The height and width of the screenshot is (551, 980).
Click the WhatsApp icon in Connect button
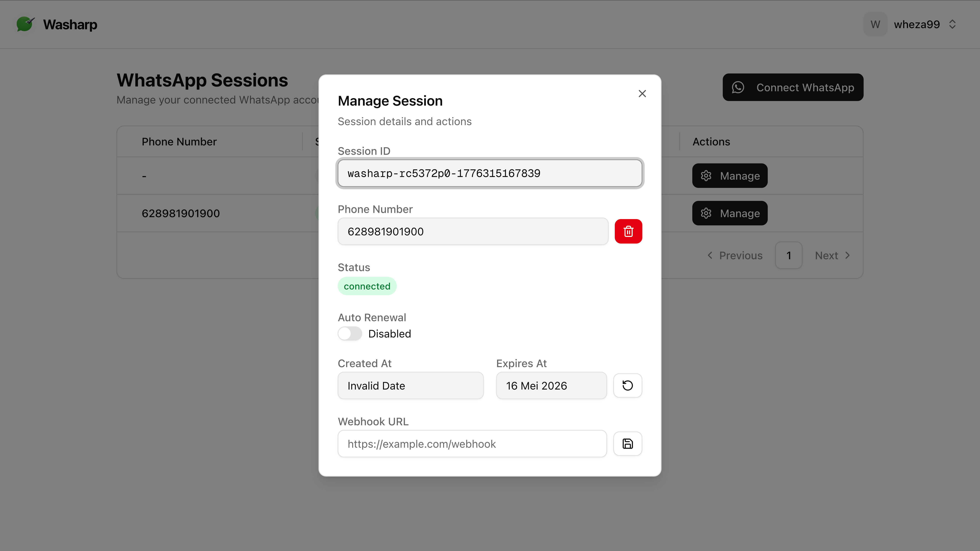pos(738,87)
